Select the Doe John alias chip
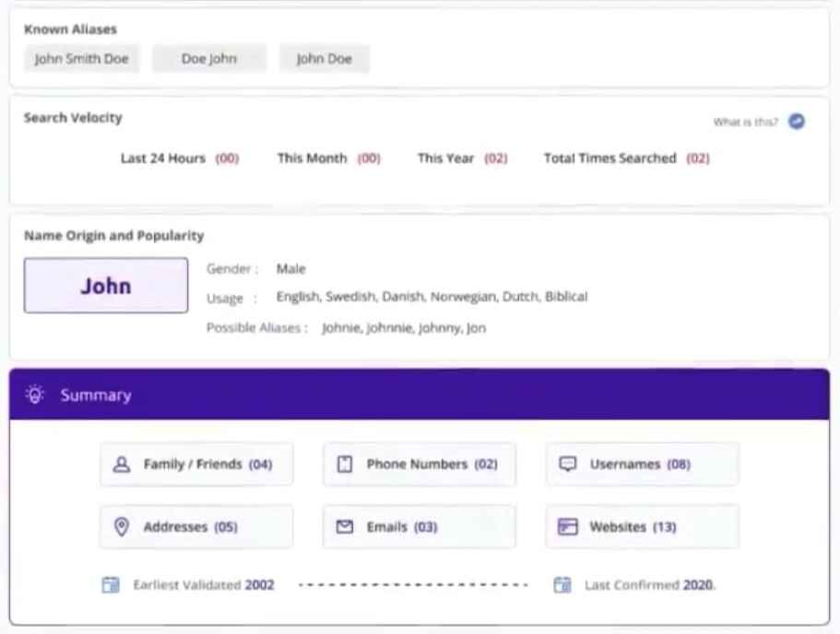Viewport: 840px width, 634px height. [x=209, y=59]
